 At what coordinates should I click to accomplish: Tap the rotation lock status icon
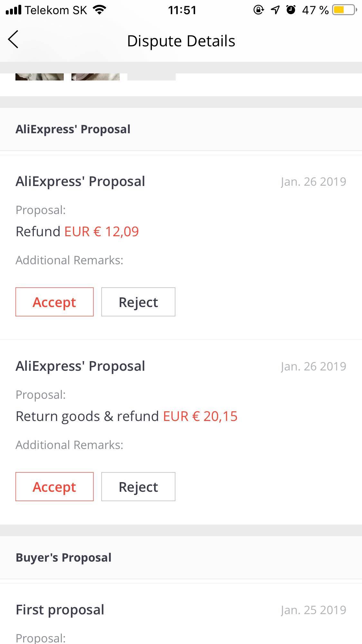click(258, 10)
